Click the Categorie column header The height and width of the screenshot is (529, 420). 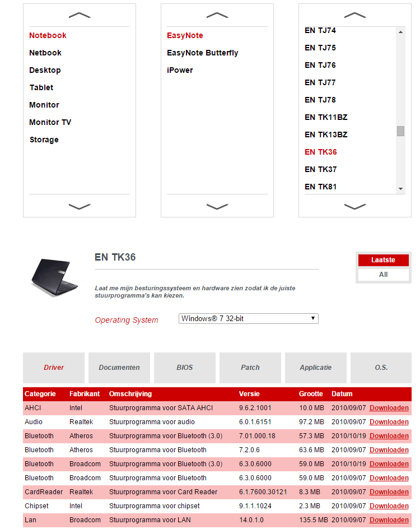tap(40, 394)
